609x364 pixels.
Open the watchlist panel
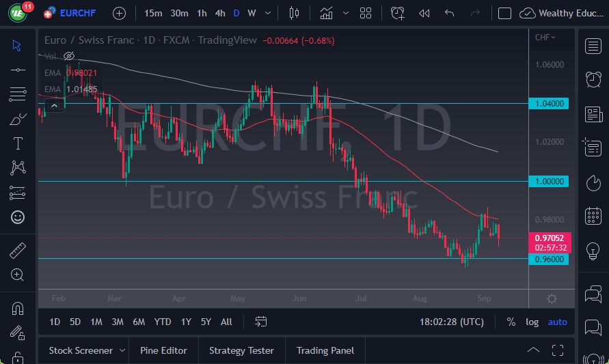[x=593, y=46]
